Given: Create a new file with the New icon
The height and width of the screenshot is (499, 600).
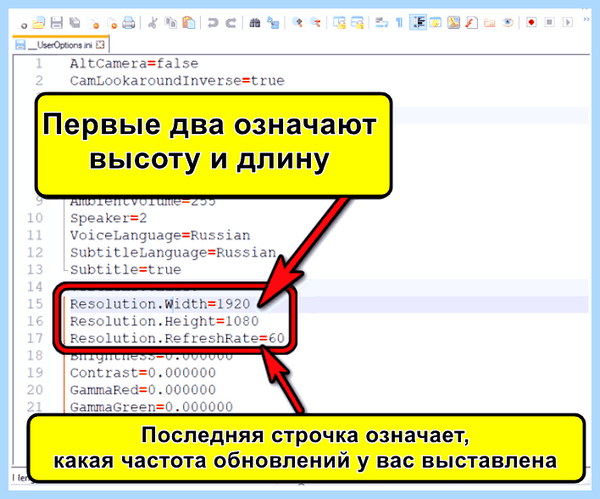Looking at the screenshot, I should coord(23,23).
